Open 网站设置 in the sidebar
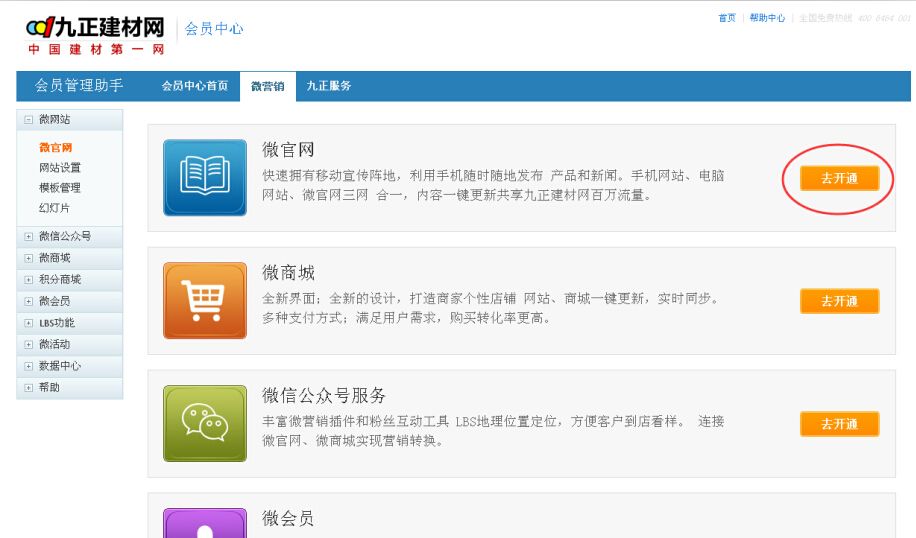The image size is (916, 538). pos(60,168)
